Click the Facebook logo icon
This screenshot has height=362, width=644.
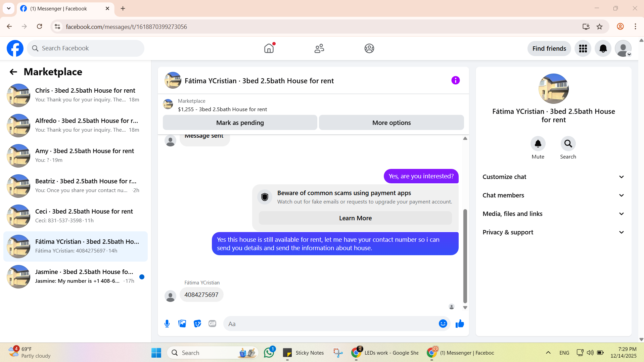coord(15,48)
